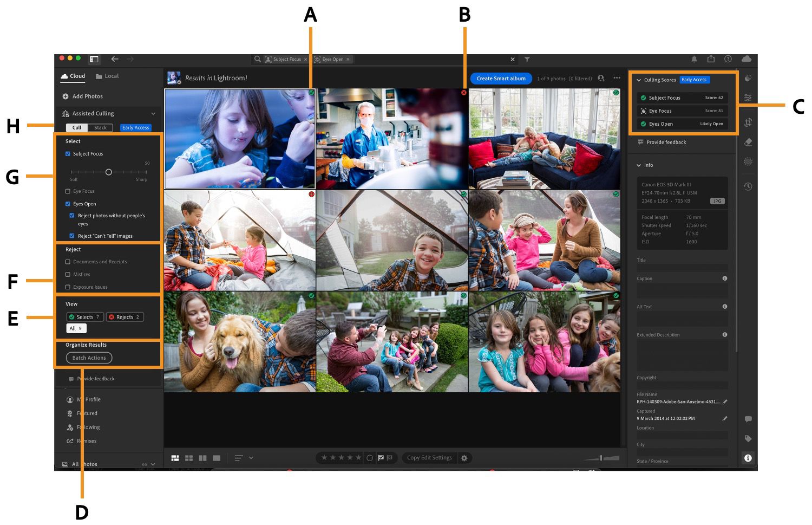Open the Versions history panel
812x525 pixels.
tap(748, 186)
